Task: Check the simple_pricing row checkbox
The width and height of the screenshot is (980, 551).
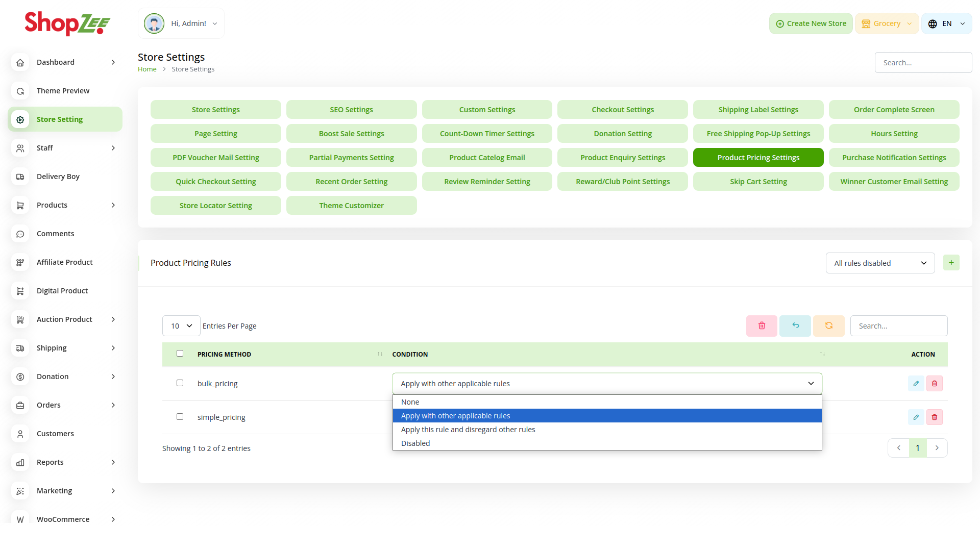Action: [180, 416]
